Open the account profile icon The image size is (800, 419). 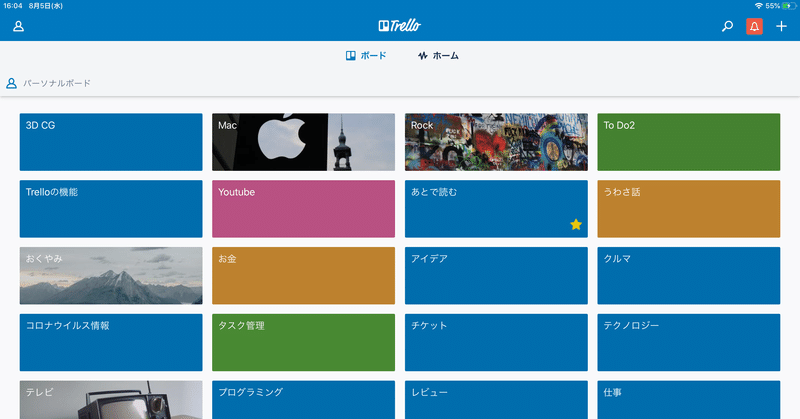(x=18, y=26)
